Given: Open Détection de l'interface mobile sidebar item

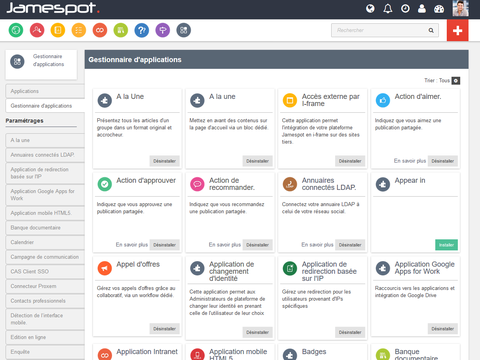Looking at the screenshot, I should point(45,319).
